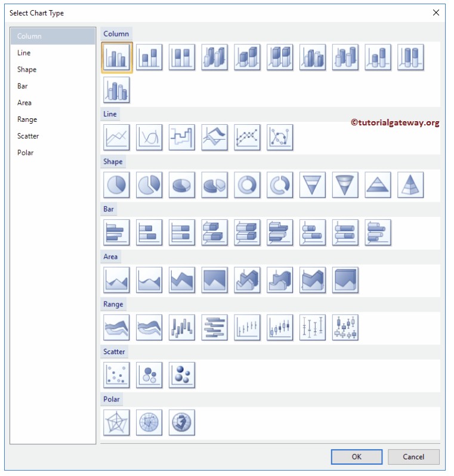Image resolution: width=454 pixels, height=476 pixels.
Task: Confirm selection with the OK button
Action: tap(357, 458)
